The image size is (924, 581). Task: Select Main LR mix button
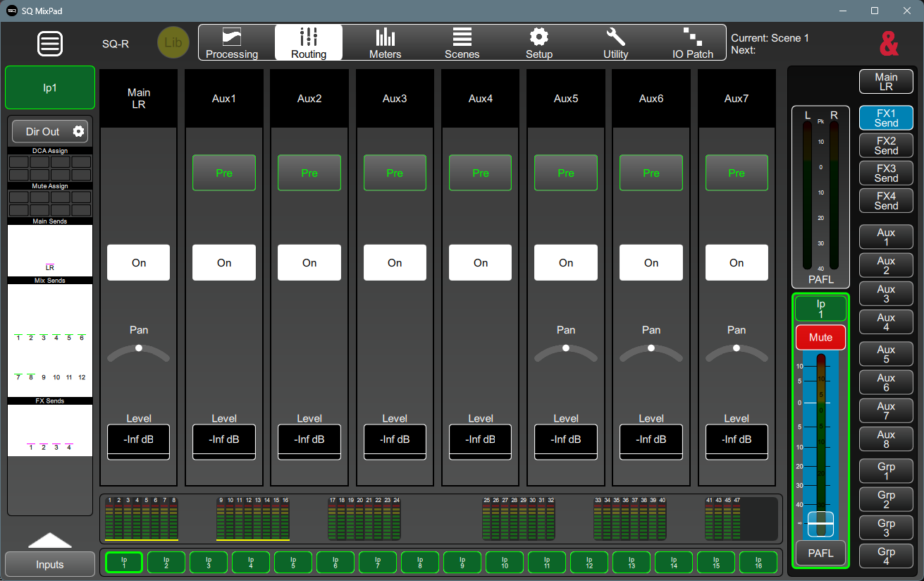[x=886, y=82]
